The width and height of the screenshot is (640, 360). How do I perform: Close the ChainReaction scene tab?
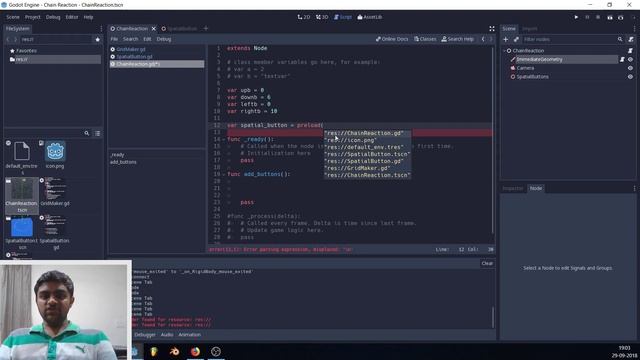click(154, 29)
